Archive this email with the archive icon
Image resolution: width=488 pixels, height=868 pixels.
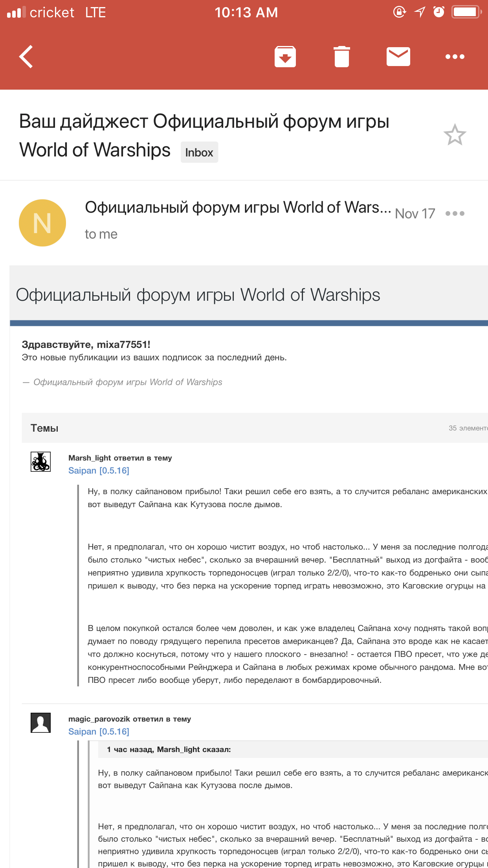[x=285, y=57]
